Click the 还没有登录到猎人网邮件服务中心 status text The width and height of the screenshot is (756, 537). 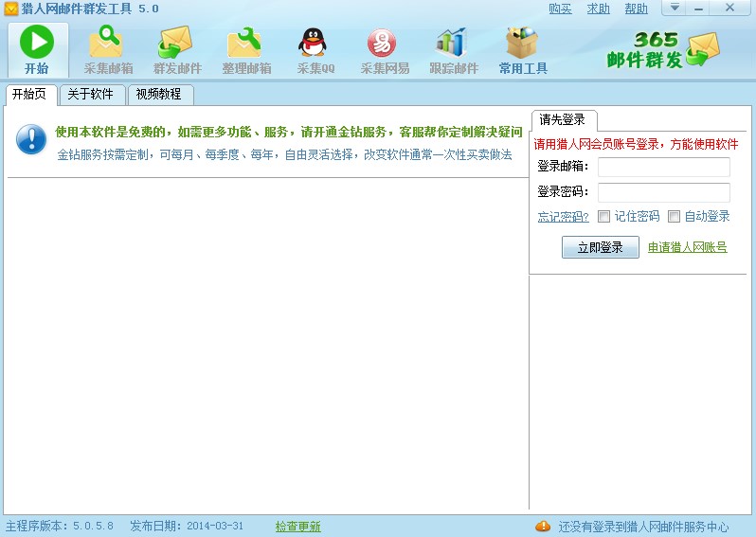[643, 527]
